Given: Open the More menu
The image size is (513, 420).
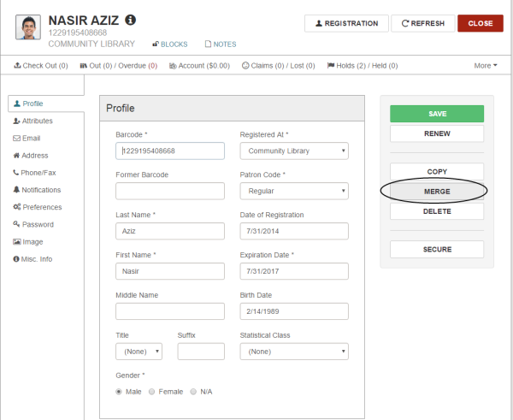Looking at the screenshot, I should pyautogui.click(x=486, y=65).
